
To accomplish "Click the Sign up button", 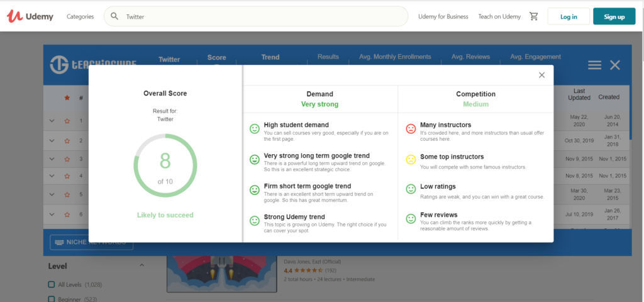I will pyautogui.click(x=614, y=16).
